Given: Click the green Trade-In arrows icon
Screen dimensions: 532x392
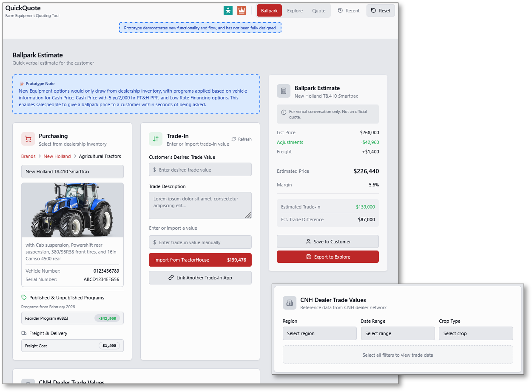Looking at the screenshot, I should point(156,139).
